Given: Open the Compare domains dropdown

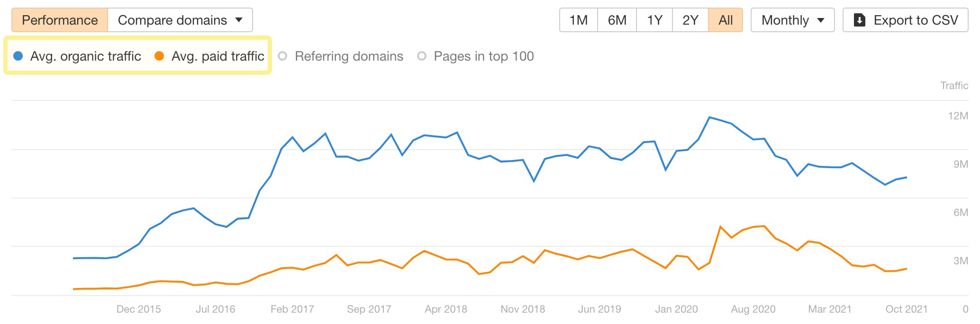Looking at the screenshot, I should coord(180,20).
